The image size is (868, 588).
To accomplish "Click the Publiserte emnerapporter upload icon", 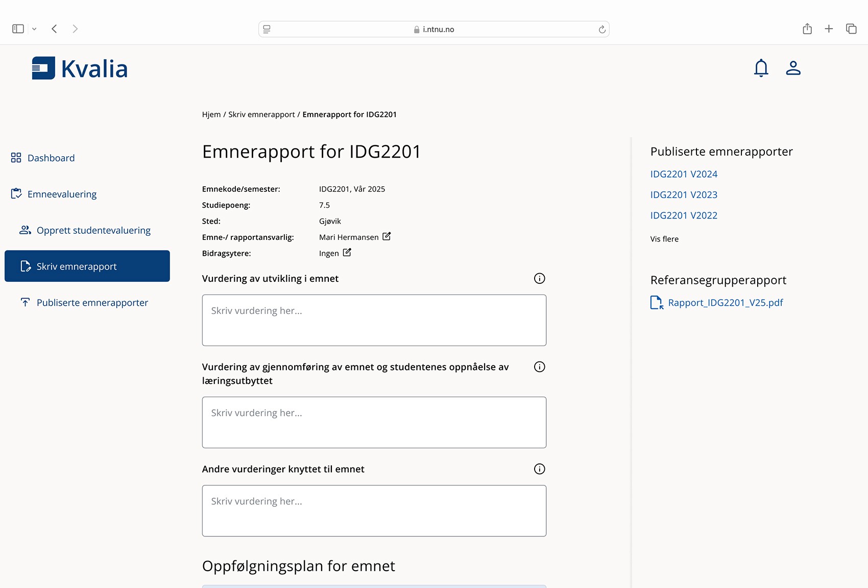I will pyautogui.click(x=25, y=303).
